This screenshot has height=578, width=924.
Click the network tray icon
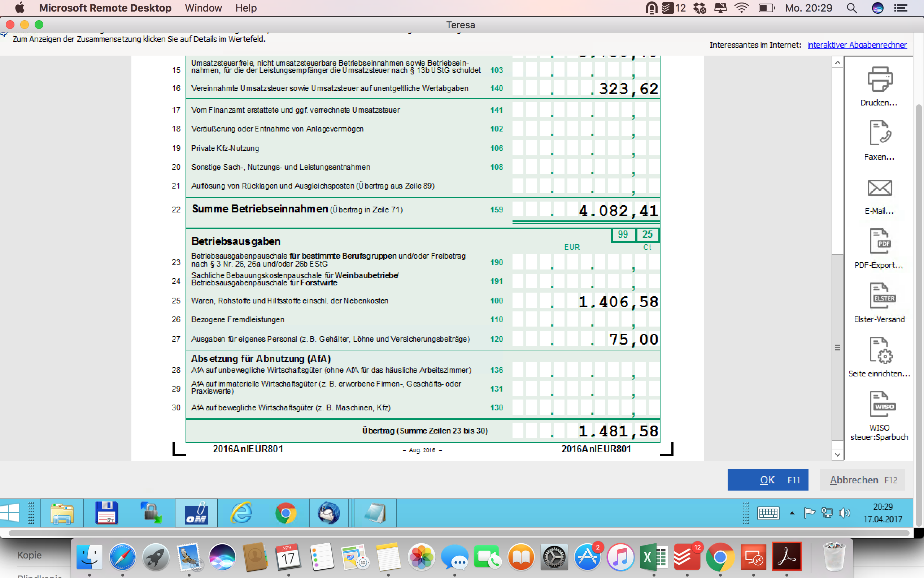click(827, 513)
